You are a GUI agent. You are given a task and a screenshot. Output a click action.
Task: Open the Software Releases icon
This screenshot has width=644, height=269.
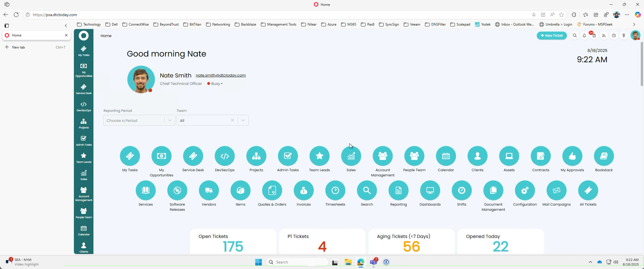click(x=177, y=190)
